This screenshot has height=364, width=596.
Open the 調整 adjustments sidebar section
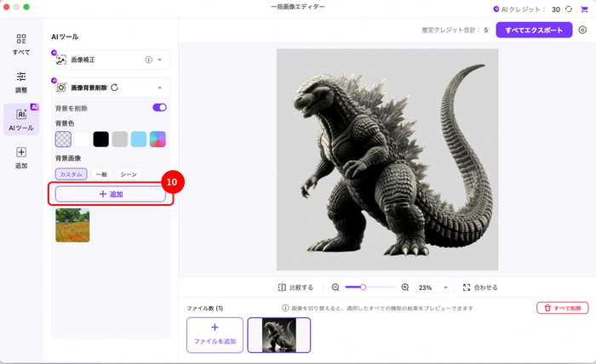click(x=21, y=82)
